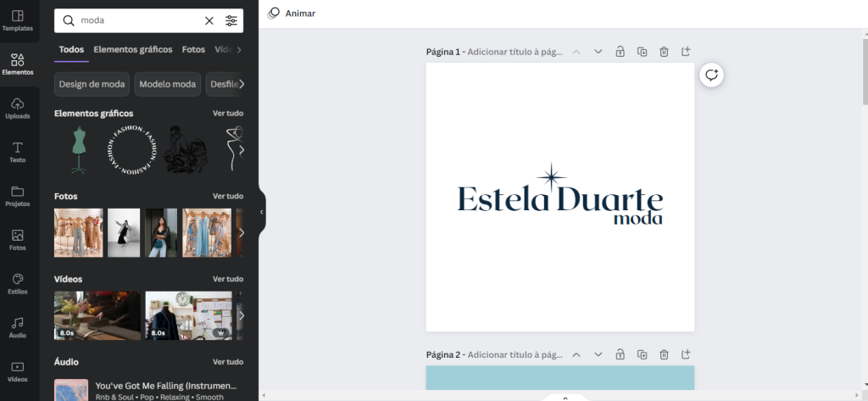The width and height of the screenshot is (868, 401).
Task: Add a comment on page 1
Action: pyautogui.click(x=711, y=75)
